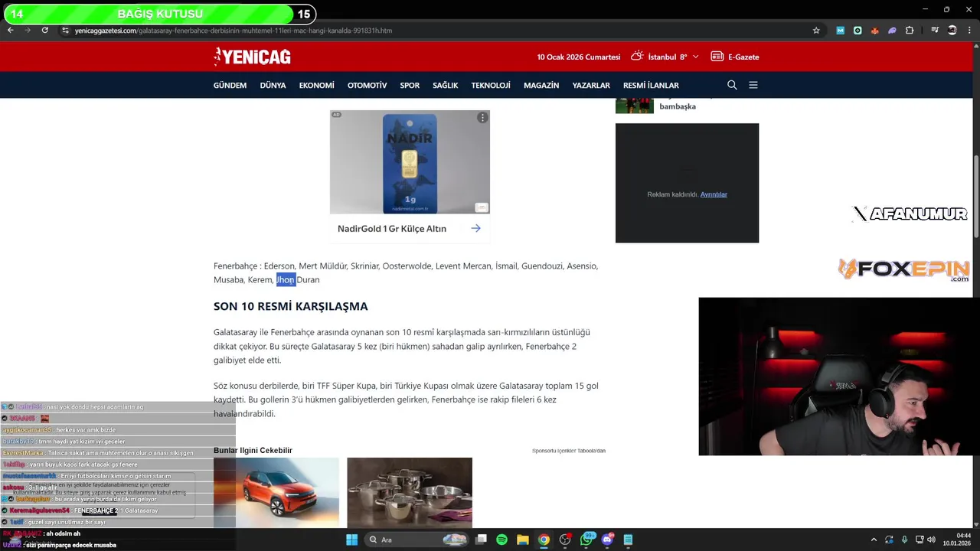
Task: Open network status tray icon
Action: click(920, 540)
